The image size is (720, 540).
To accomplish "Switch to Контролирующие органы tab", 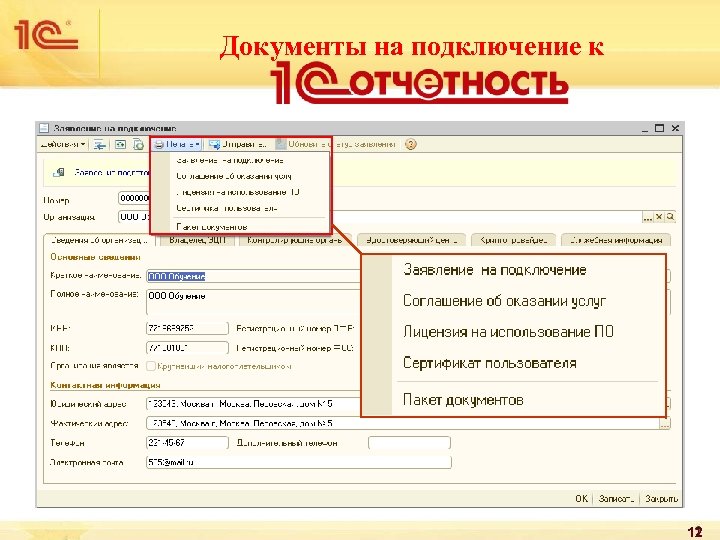I will (x=294, y=240).
